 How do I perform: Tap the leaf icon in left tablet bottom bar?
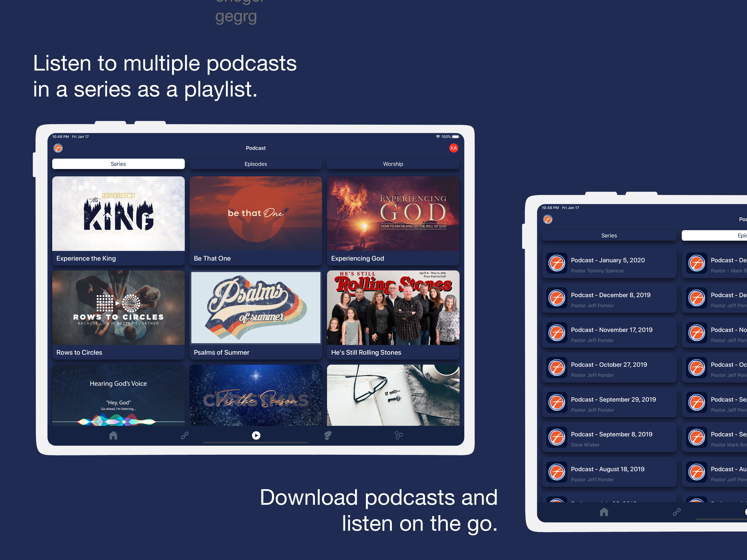[328, 435]
